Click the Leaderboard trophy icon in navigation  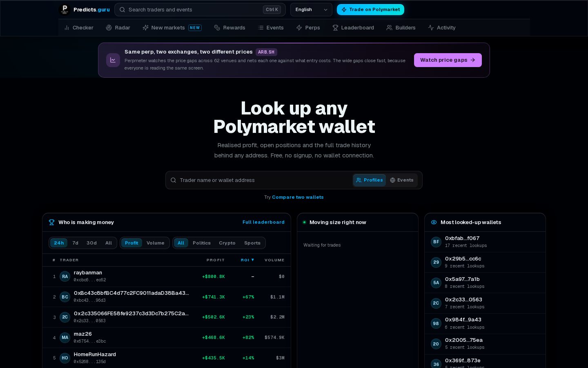click(335, 28)
